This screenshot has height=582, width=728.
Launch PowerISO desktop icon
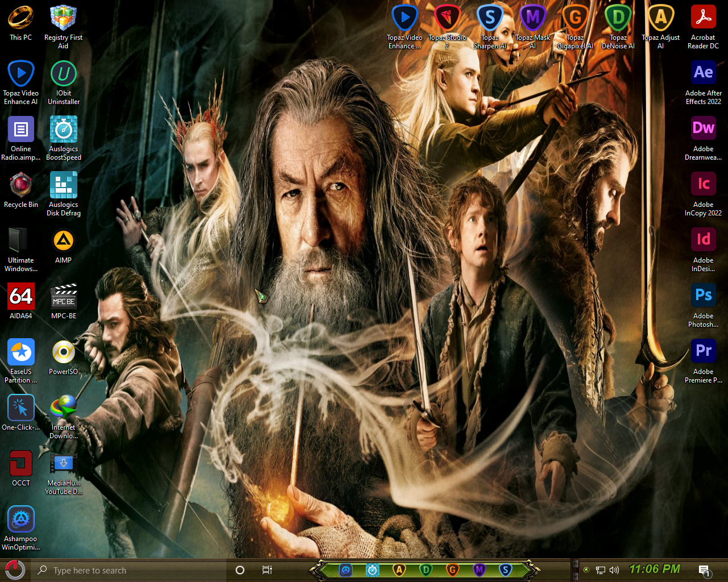[x=63, y=357]
